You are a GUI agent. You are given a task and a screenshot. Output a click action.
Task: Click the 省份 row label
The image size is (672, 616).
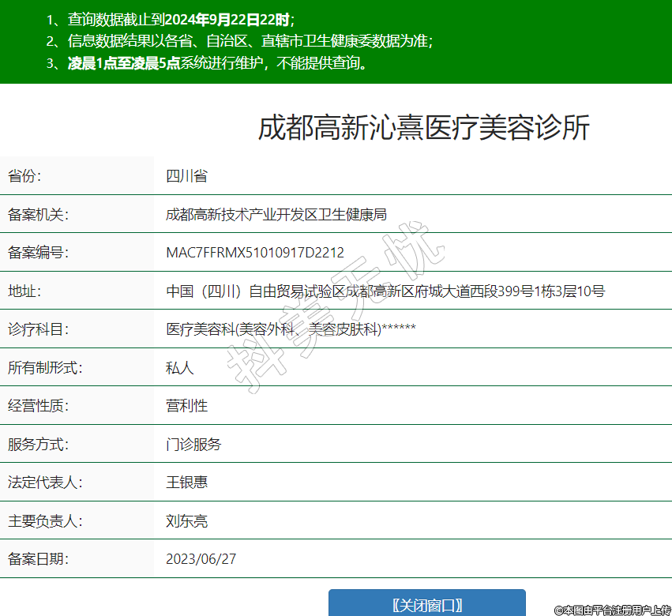point(24,176)
